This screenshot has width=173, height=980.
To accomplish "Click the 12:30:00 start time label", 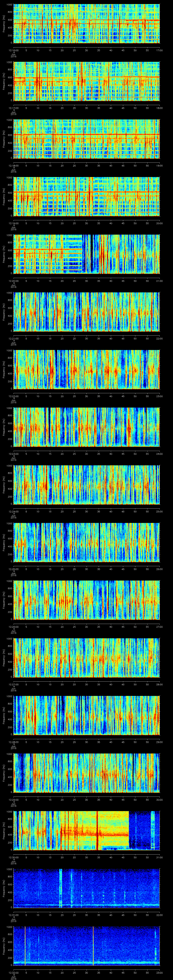I will (14, 857).
